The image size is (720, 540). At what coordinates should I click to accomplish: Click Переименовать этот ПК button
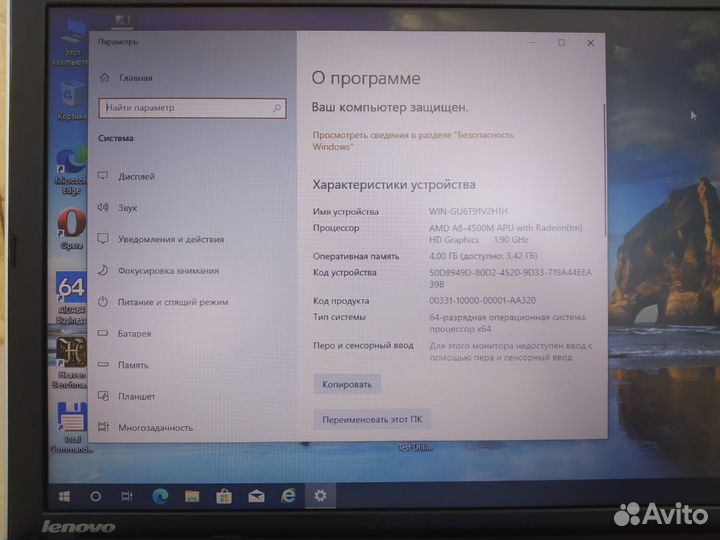[372, 420]
